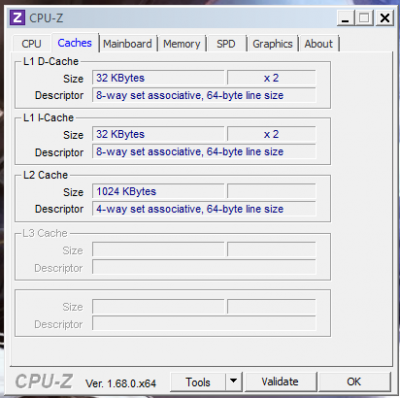Click the empty L3 Cache Descriptor field
Viewport: 400px width, 398px height.
point(204,267)
